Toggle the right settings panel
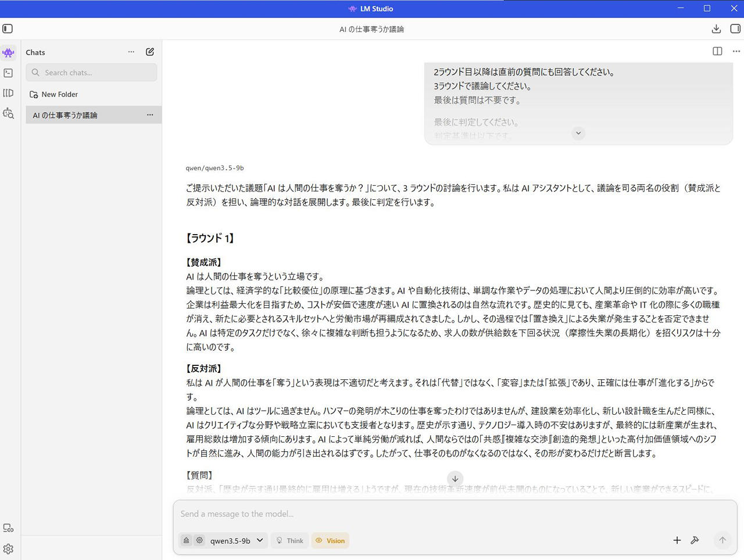Image resolution: width=744 pixels, height=560 pixels. coord(735,28)
